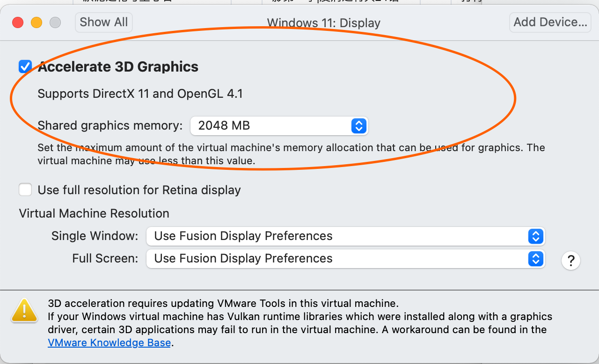This screenshot has width=599, height=364.
Task: Uncheck the Accelerate 3D Graphics checkbox
Action: tap(25, 67)
